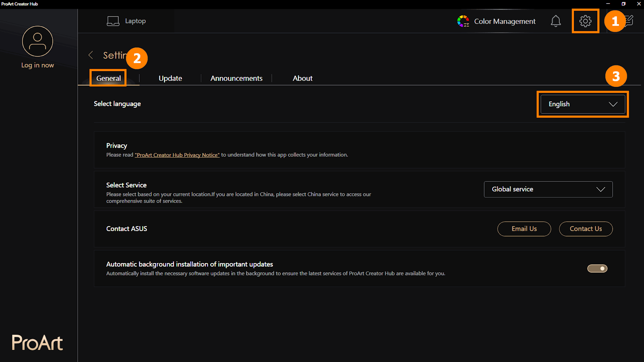Image resolution: width=644 pixels, height=362 pixels.
Task: Click the Color Management wheel icon
Action: [x=463, y=21]
